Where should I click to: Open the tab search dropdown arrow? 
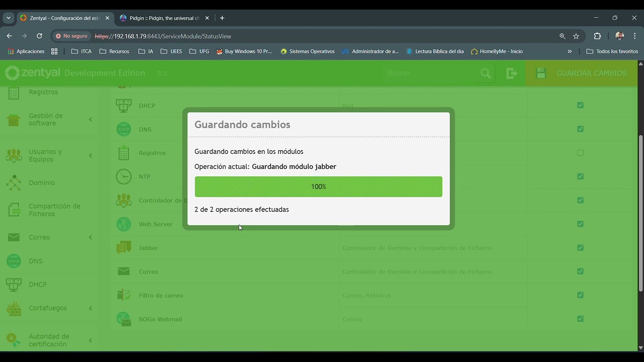[9, 18]
